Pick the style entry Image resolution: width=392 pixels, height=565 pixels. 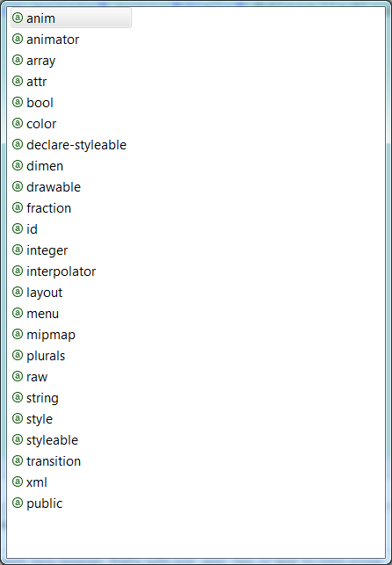[x=40, y=419]
